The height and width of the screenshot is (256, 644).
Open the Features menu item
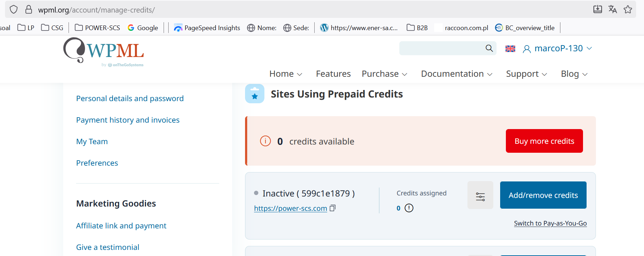click(x=333, y=74)
